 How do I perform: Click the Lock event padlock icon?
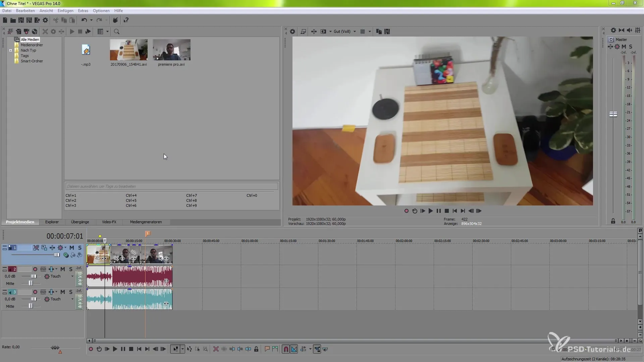point(256,349)
